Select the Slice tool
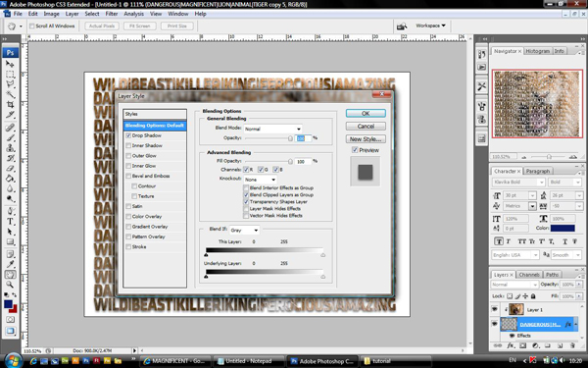The height and width of the screenshot is (368, 588). tap(10, 115)
